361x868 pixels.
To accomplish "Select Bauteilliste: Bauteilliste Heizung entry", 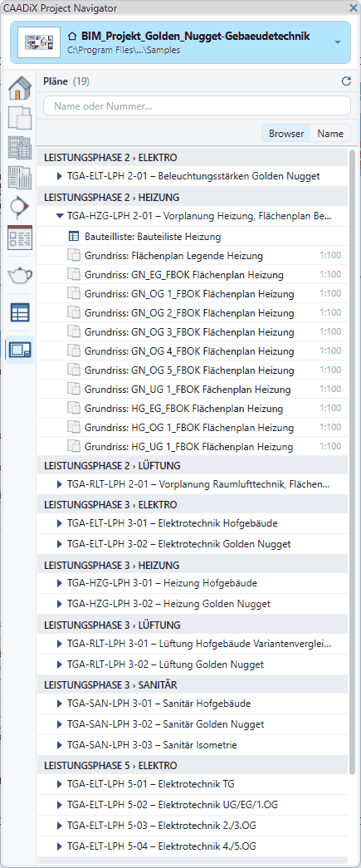I will [x=193, y=237].
